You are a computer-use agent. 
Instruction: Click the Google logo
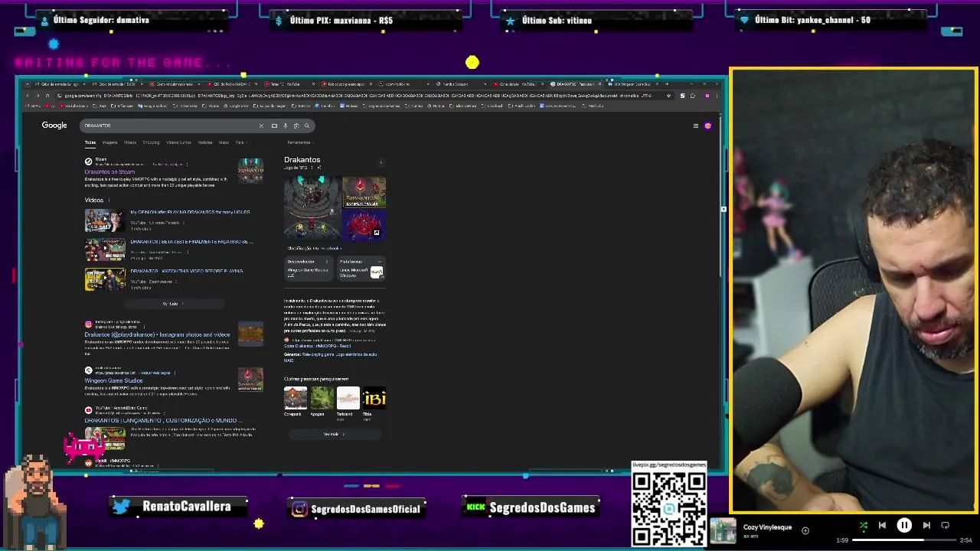(x=54, y=126)
